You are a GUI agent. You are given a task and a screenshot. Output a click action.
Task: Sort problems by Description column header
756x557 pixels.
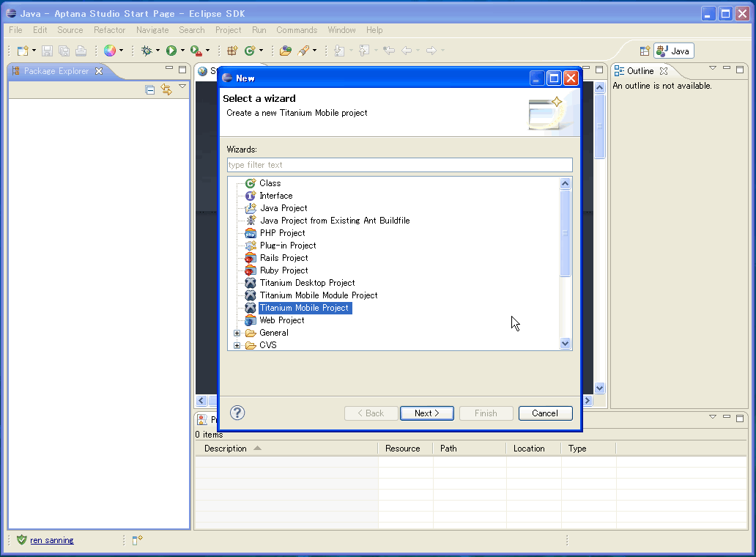pyautogui.click(x=286, y=449)
